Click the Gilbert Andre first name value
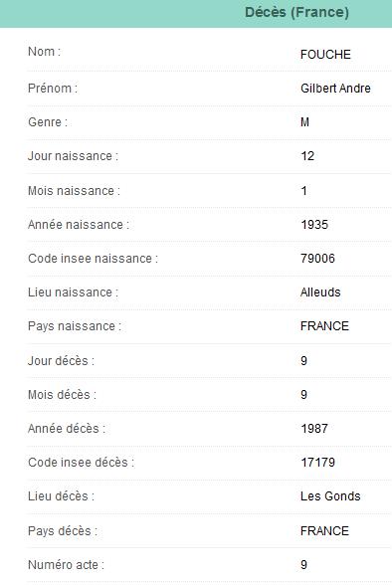This screenshot has height=585, width=392. point(335,89)
